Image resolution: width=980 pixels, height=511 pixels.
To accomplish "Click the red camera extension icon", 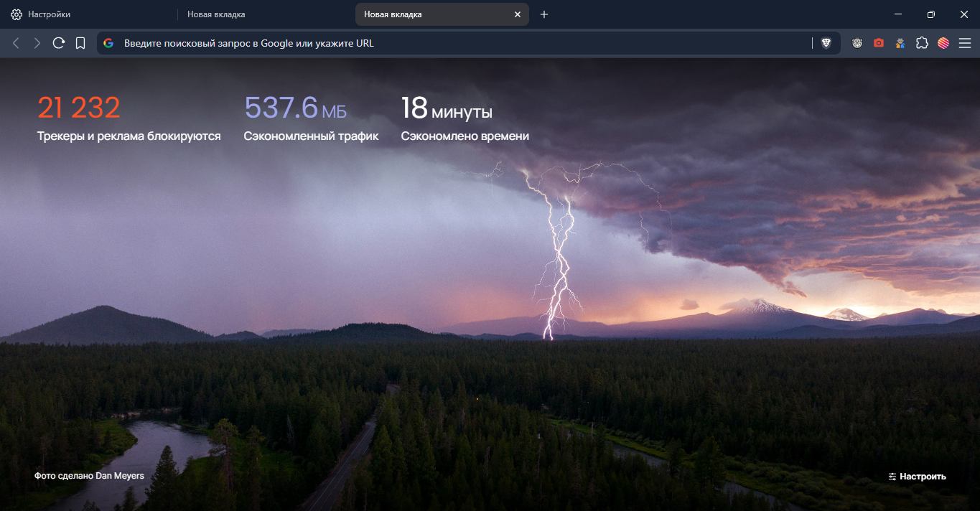I will (879, 43).
